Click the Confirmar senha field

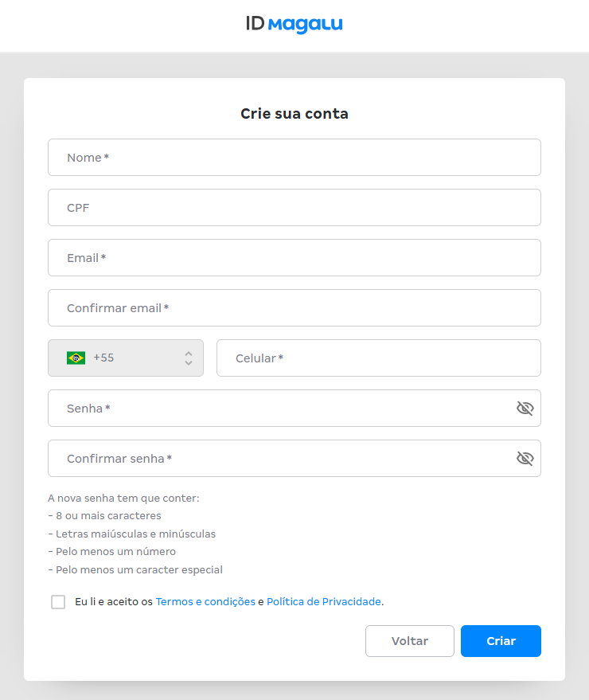tap(279, 459)
